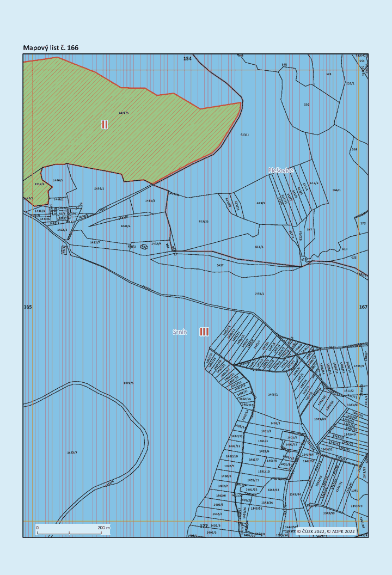Click parcel label 1402/11
392x575 pixels.
[x=234, y=446]
